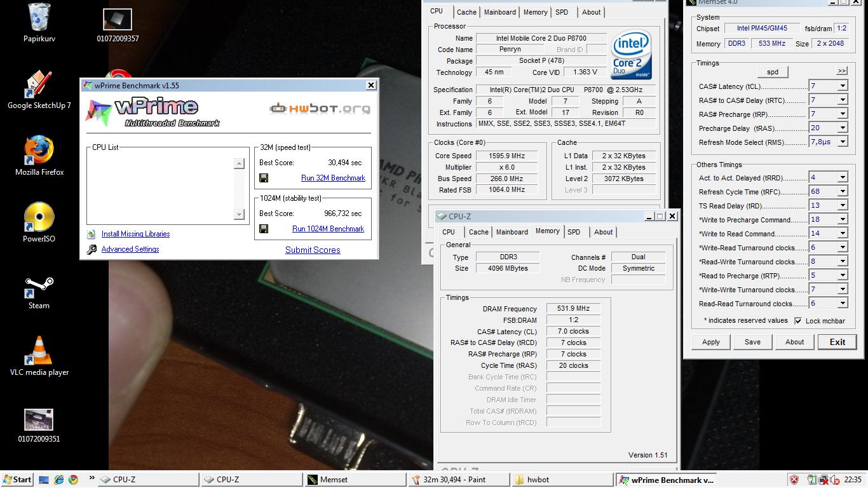This screenshot has width=868, height=488.
Task: Switch to Cache tab in top CPU-Z window
Action: 466,12
